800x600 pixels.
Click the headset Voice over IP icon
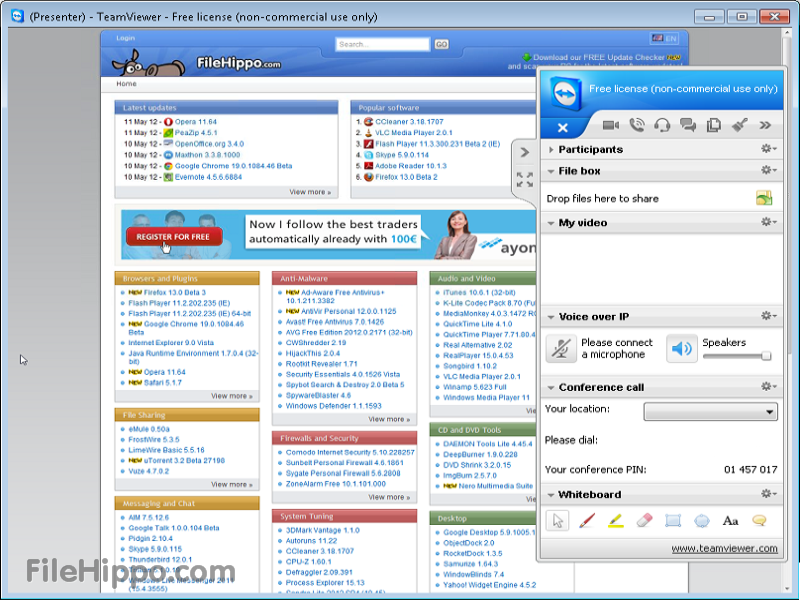point(662,125)
